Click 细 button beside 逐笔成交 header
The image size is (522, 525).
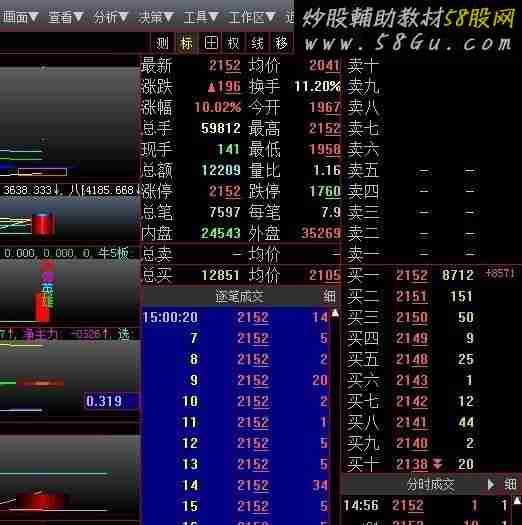329,297
